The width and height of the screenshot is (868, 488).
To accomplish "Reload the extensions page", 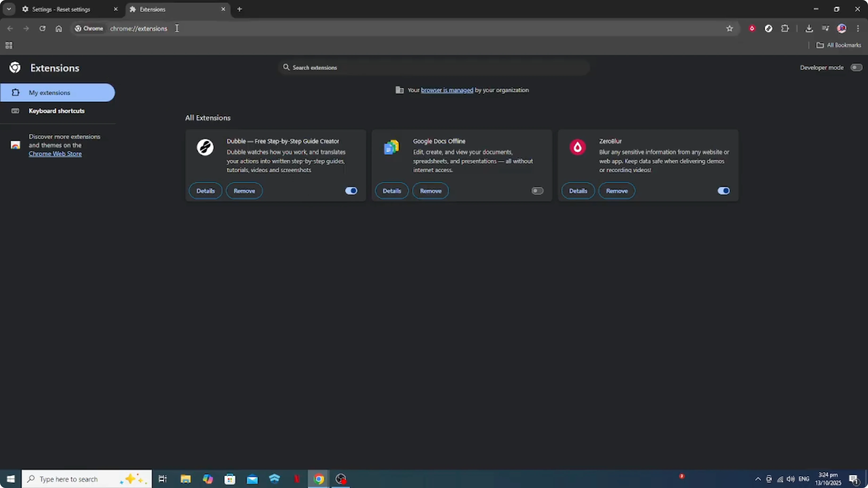I will pos(42,29).
